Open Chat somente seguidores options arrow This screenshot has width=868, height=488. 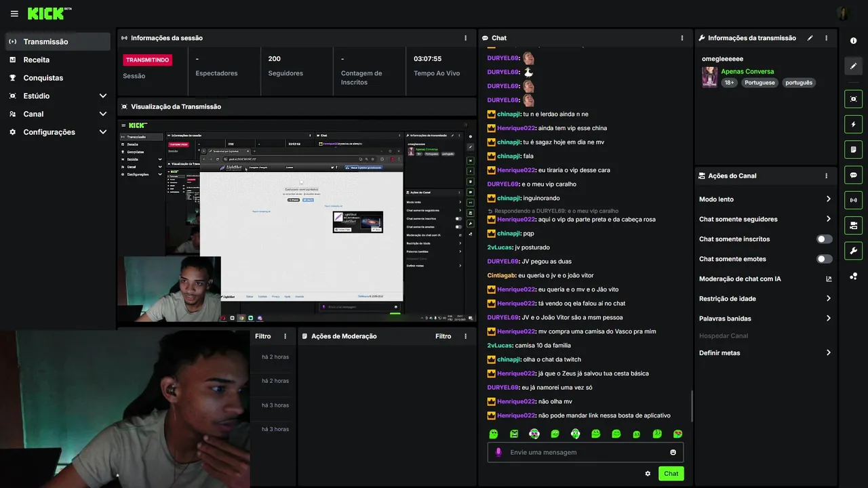click(829, 219)
